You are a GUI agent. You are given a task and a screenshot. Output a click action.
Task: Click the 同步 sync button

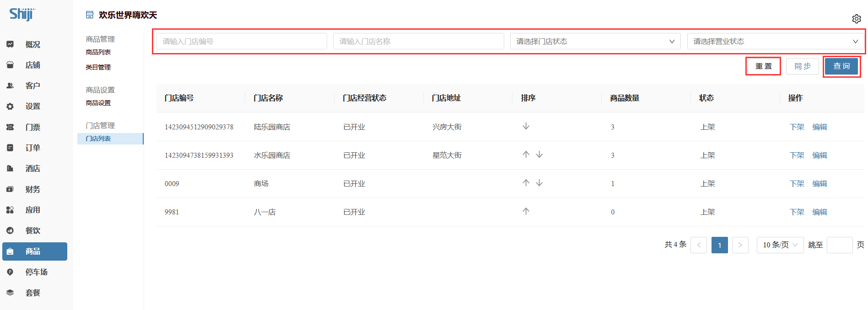click(802, 66)
